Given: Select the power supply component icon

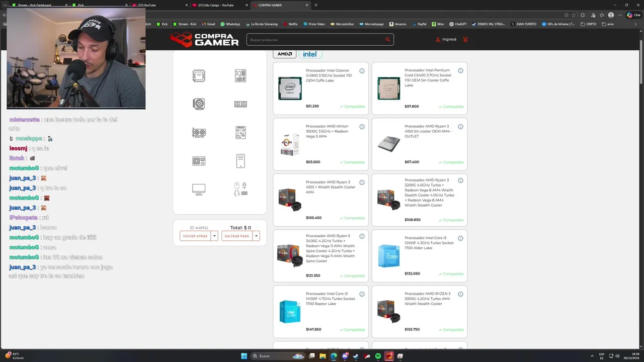Looking at the screenshot, I should click(199, 161).
